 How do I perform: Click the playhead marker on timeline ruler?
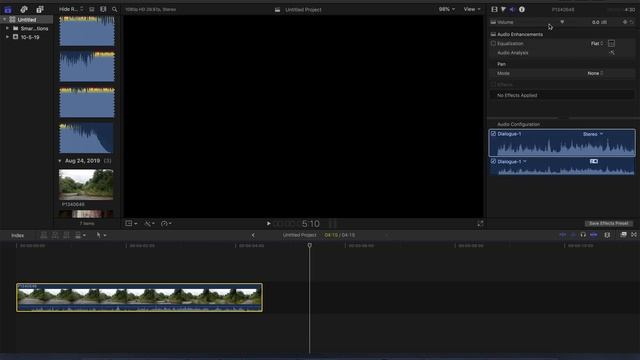[x=310, y=245]
